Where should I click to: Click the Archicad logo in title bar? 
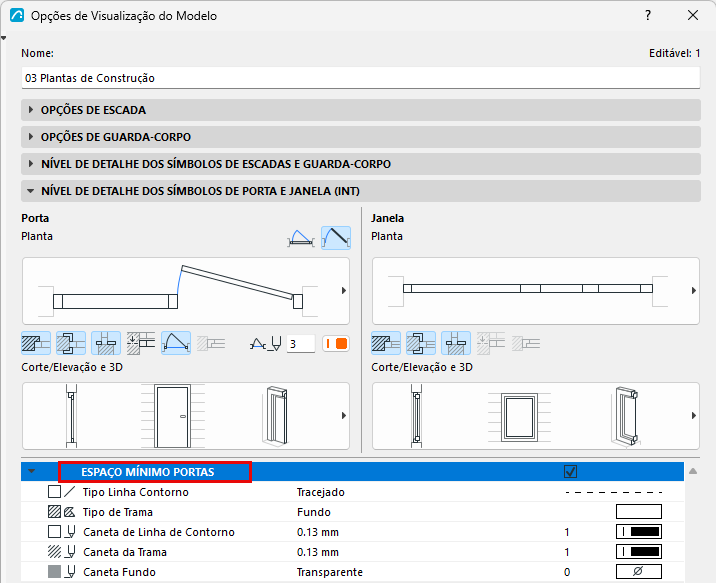click(17, 16)
